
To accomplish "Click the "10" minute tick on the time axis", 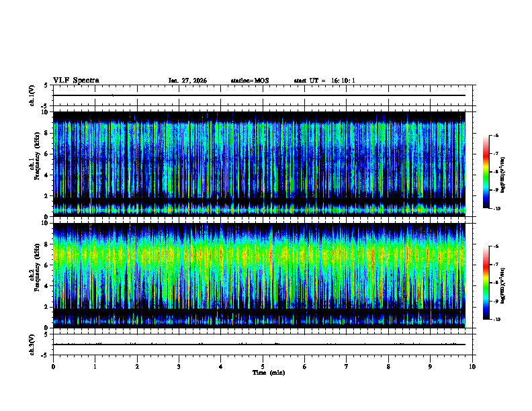I will 472,367.
